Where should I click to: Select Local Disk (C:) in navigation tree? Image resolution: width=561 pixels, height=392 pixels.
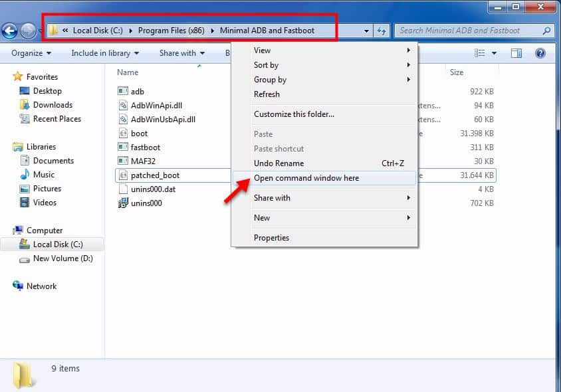pos(58,245)
